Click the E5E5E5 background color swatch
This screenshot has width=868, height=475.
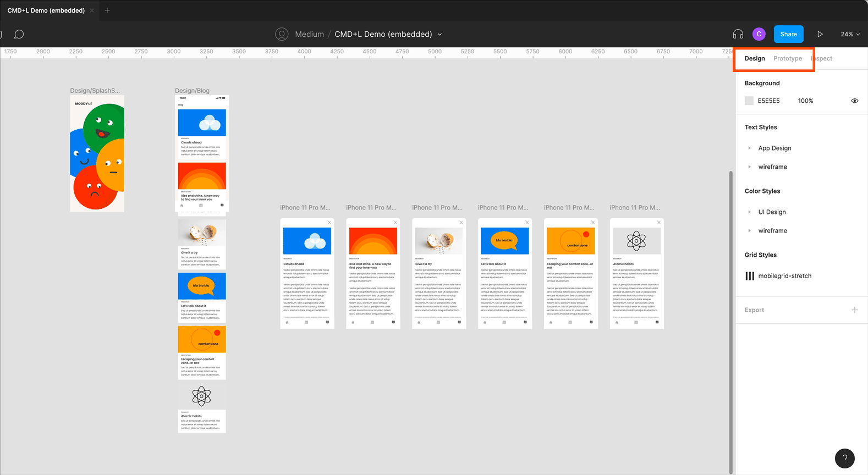tap(749, 101)
